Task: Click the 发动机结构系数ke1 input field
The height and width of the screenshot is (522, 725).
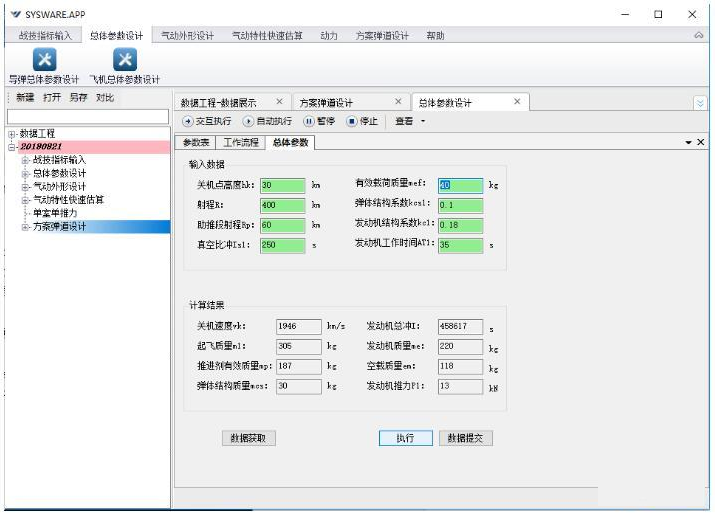Action: pyautogui.click(x=461, y=225)
